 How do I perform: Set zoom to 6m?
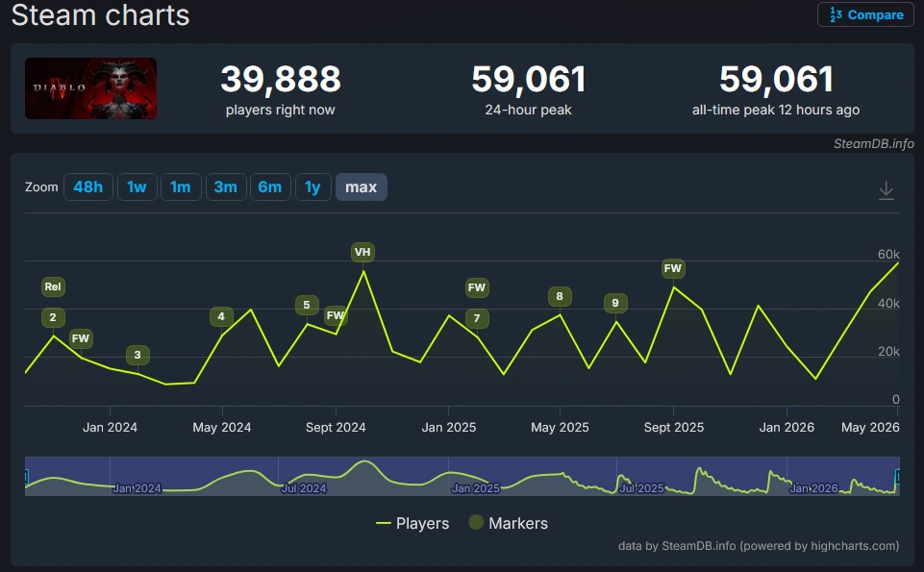(270, 187)
